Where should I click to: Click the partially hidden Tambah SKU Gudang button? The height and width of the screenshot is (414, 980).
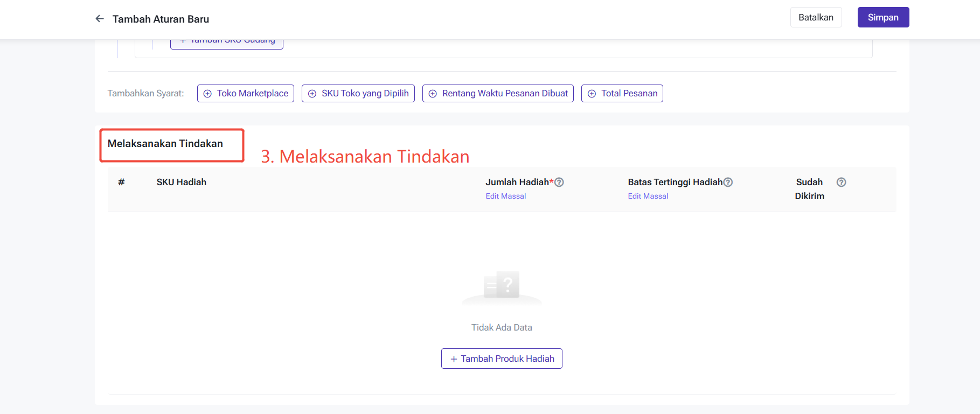click(227, 43)
